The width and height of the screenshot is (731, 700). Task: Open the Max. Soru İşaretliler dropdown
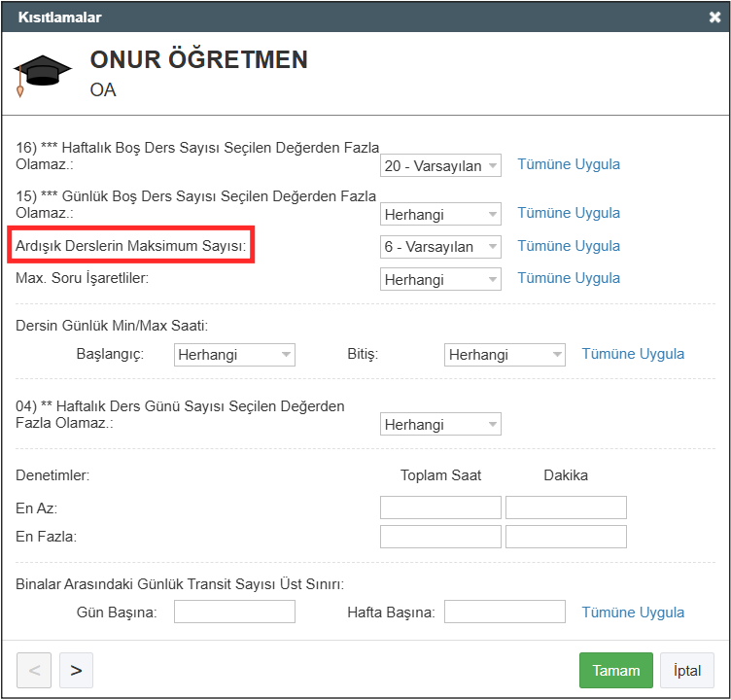pos(440,279)
